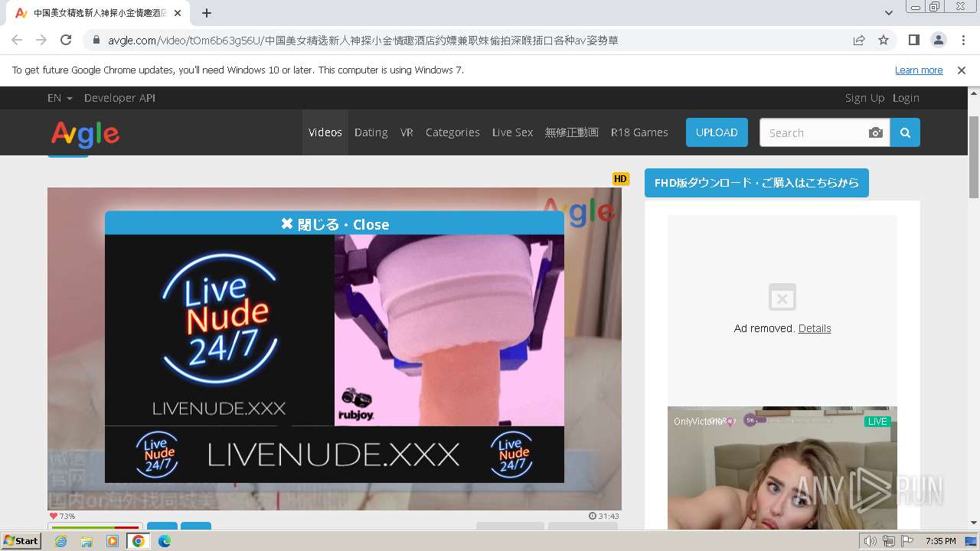
Task: Click the site lock icon in address bar
Action: [96, 40]
